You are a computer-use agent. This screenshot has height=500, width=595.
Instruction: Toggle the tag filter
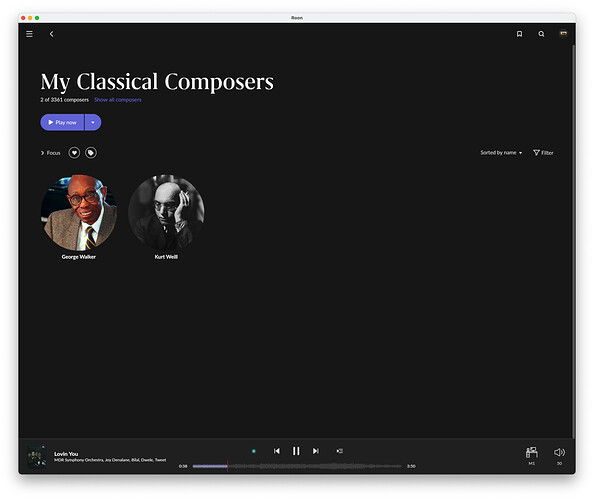tap(91, 153)
